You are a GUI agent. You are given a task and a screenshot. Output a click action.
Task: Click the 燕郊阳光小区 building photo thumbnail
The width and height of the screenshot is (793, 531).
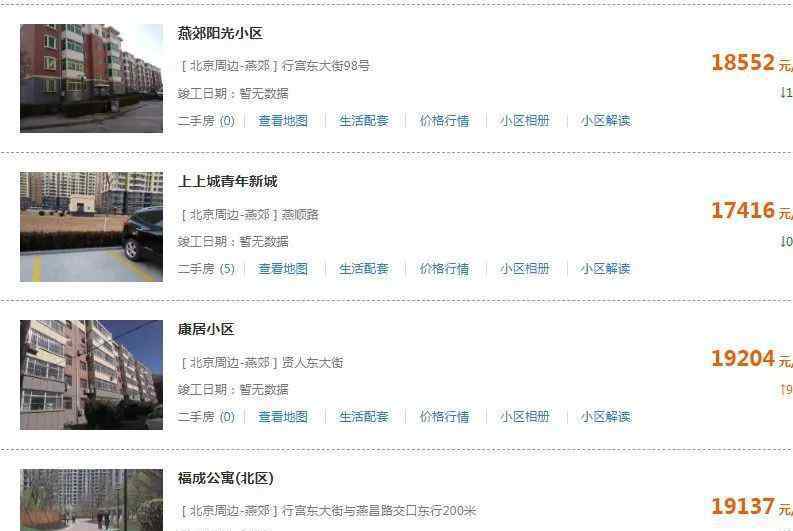92,78
